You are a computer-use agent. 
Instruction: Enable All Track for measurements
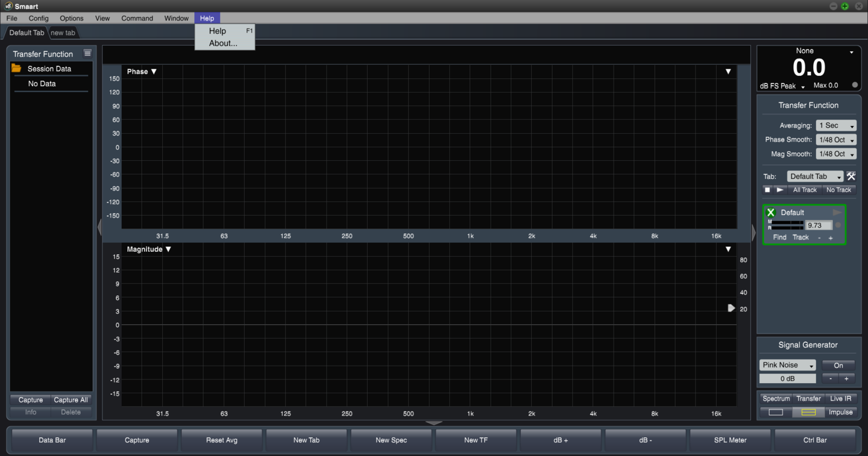coord(805,190)
